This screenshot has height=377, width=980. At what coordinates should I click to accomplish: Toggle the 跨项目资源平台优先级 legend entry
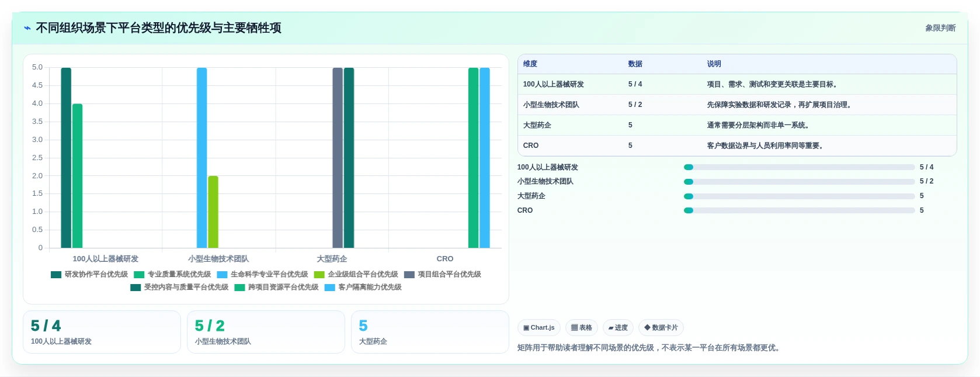coord(276,288)
